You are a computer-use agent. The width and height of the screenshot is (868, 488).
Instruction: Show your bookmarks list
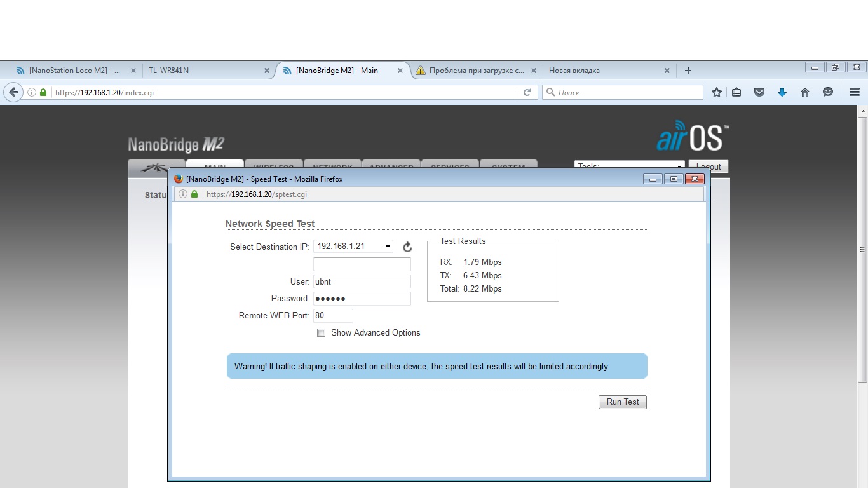coord(736,92)
